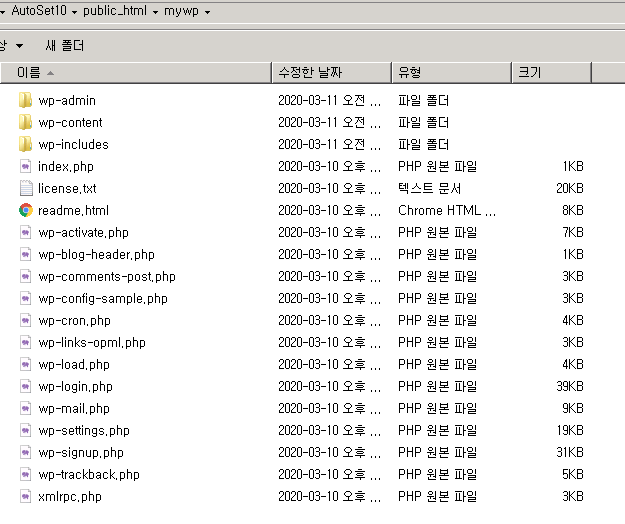This screenshot has width=625, height=524.
Task: Select the wp-includes folder name
Action: coord(73,144)
